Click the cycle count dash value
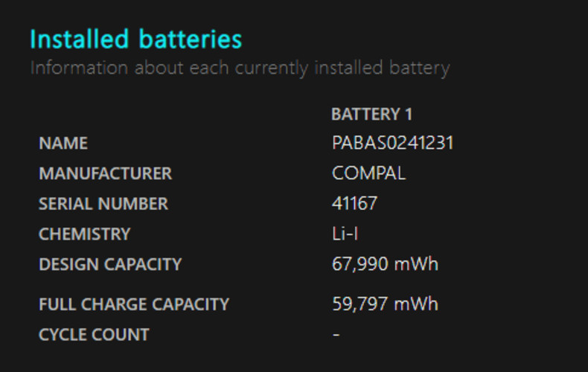 click(x=336, y=334)
